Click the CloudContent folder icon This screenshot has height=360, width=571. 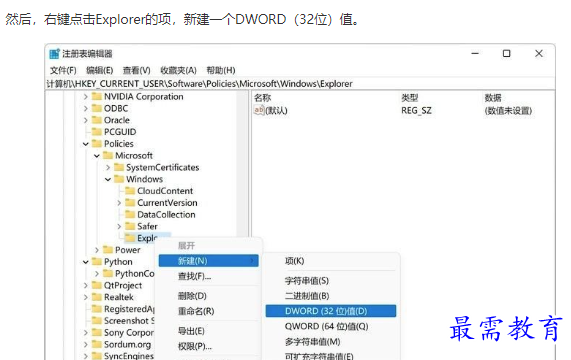tap(130, 191)
